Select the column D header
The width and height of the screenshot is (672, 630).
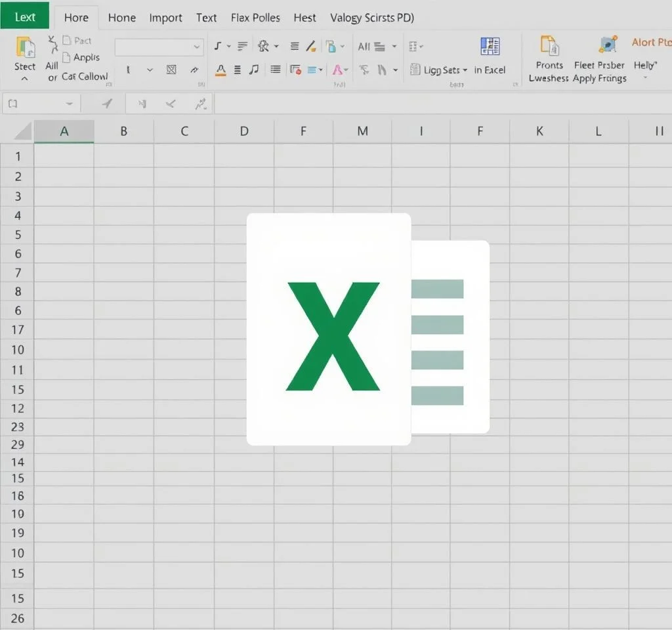tap(244, 131)
